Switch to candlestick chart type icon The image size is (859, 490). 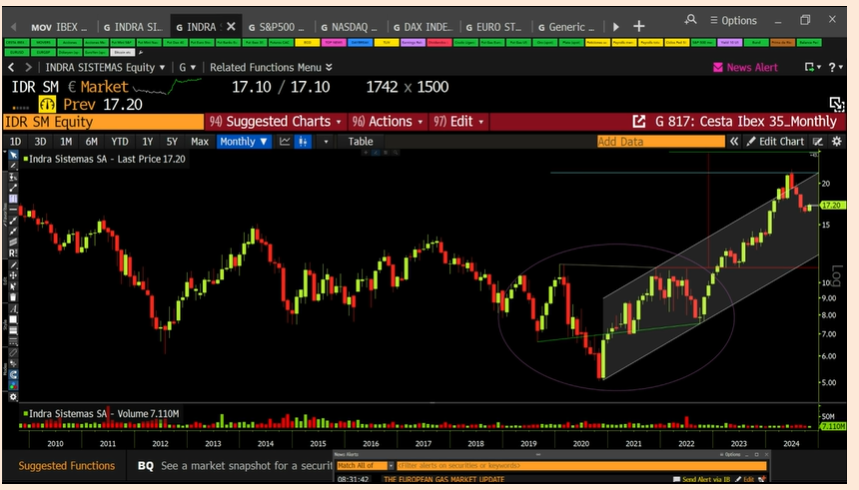pyautogui.click(x=302, y=141)
